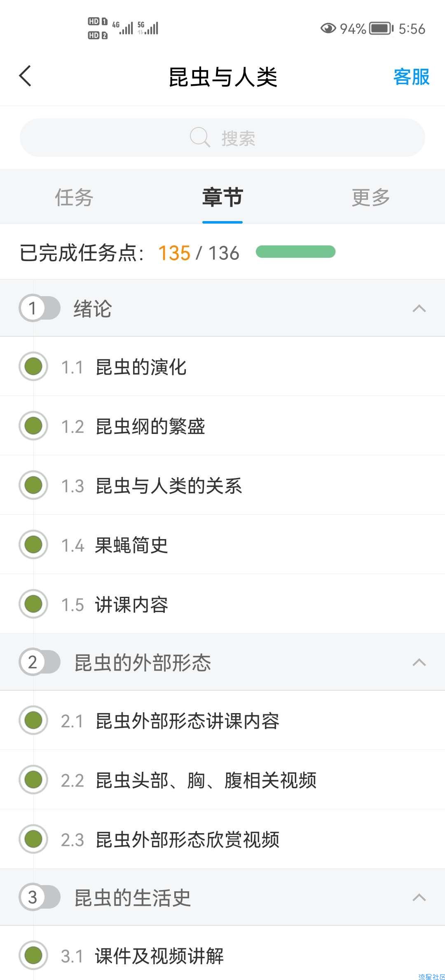
Task: Click the 搜索 search input field
Action: 222,137
